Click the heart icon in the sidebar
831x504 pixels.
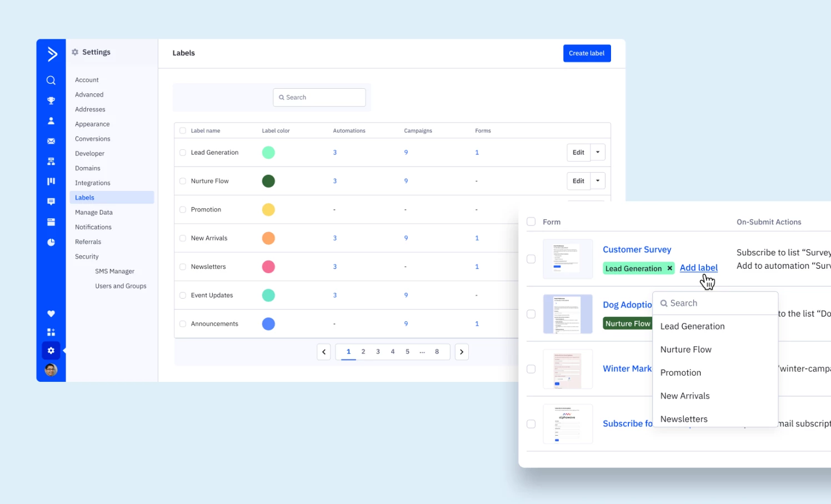(x=51, y=314)
